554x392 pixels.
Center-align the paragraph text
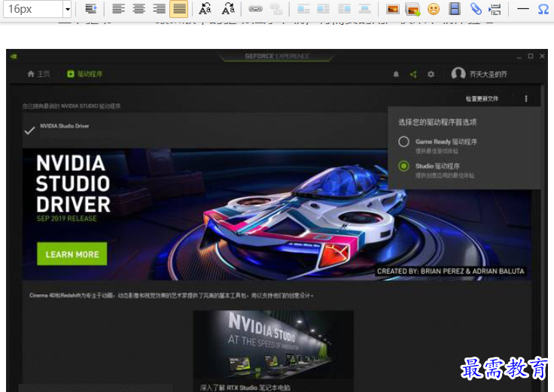click(x=138, y=9)
